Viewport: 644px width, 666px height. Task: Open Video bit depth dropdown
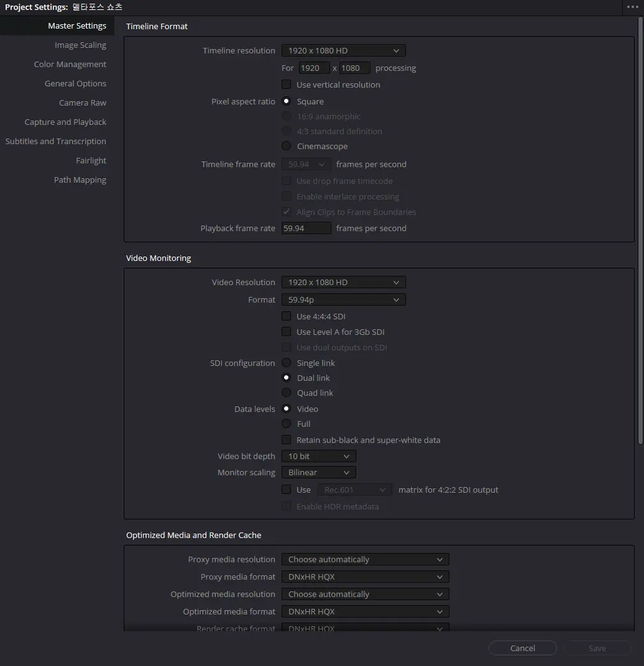pos(319,456)
